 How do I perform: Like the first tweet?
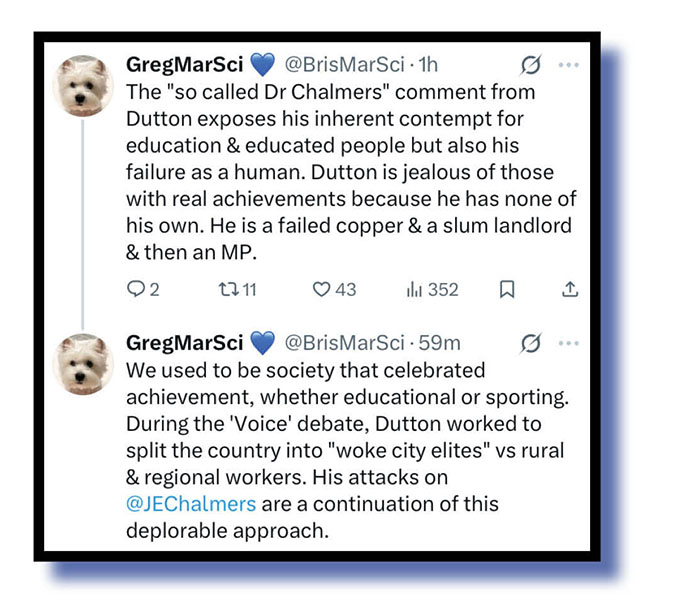[x=321, y=290]
